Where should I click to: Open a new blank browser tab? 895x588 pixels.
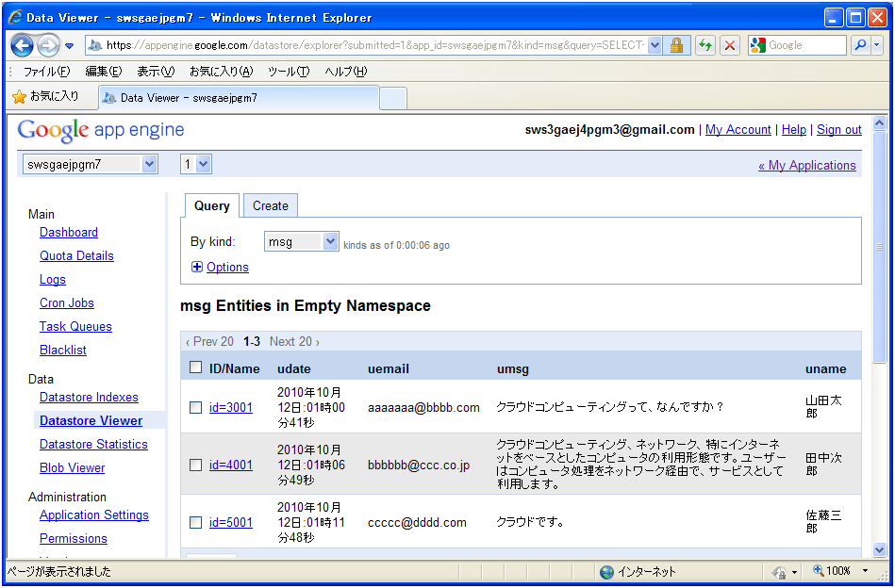click(393, 98)
